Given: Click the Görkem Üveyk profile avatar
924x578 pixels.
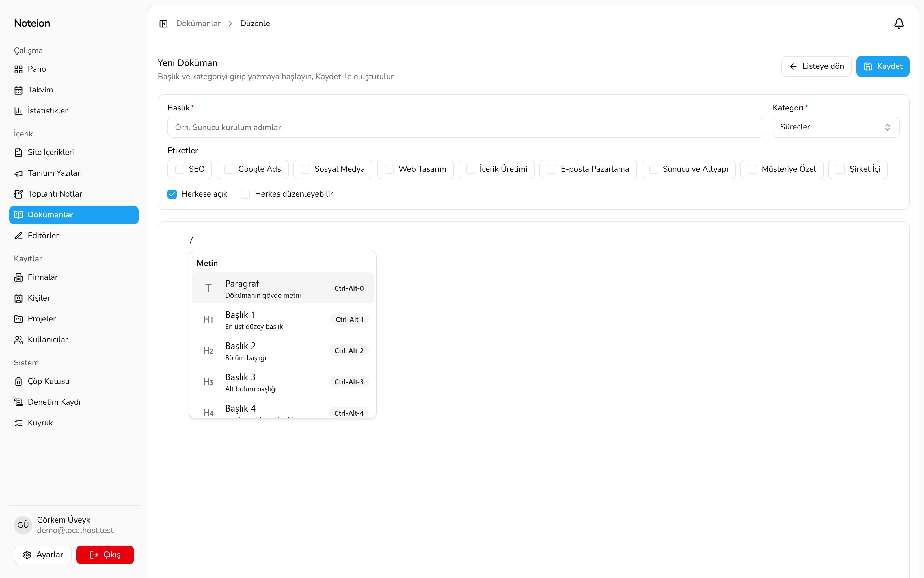Looking at the screenshot, I should point(23,525).
